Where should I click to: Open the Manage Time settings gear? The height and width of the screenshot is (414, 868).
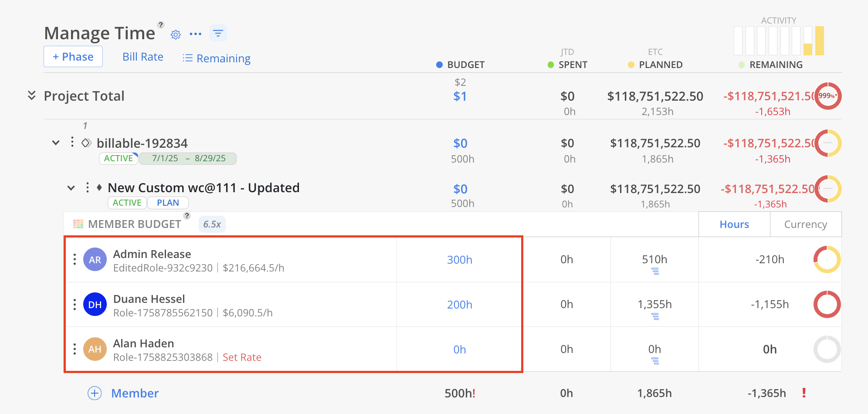pyautogui.click(x=176, y=35)
